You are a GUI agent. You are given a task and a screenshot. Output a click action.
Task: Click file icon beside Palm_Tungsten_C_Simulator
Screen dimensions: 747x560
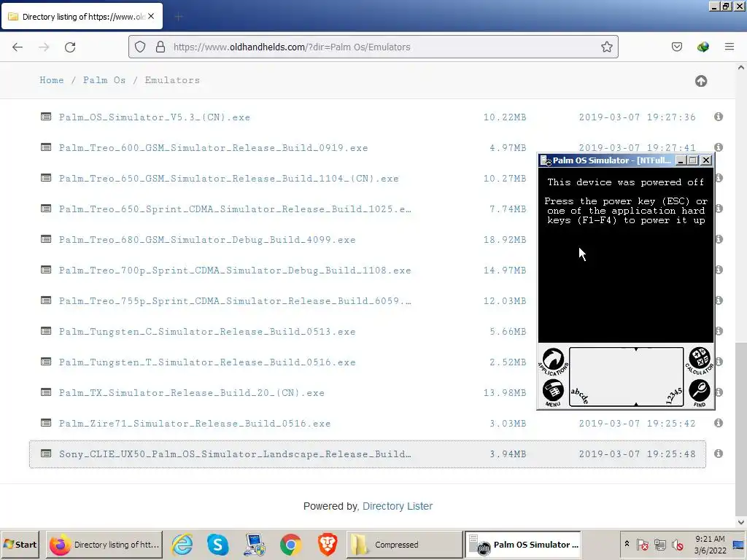coord(46,331)
